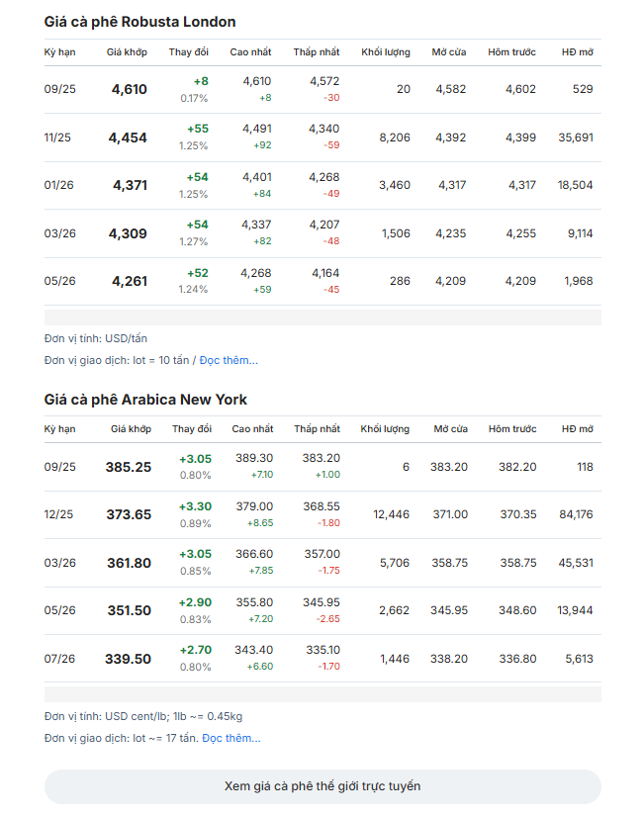Click the 'Giá cà phê Robusta London' heading
This screenshot has height=817, width=644.
(139, 22)
